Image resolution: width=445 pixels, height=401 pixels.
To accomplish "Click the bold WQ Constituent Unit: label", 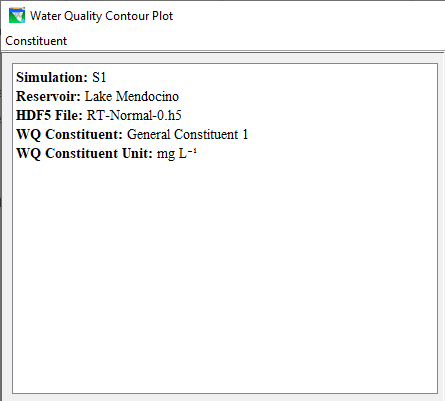I will 84,153.
